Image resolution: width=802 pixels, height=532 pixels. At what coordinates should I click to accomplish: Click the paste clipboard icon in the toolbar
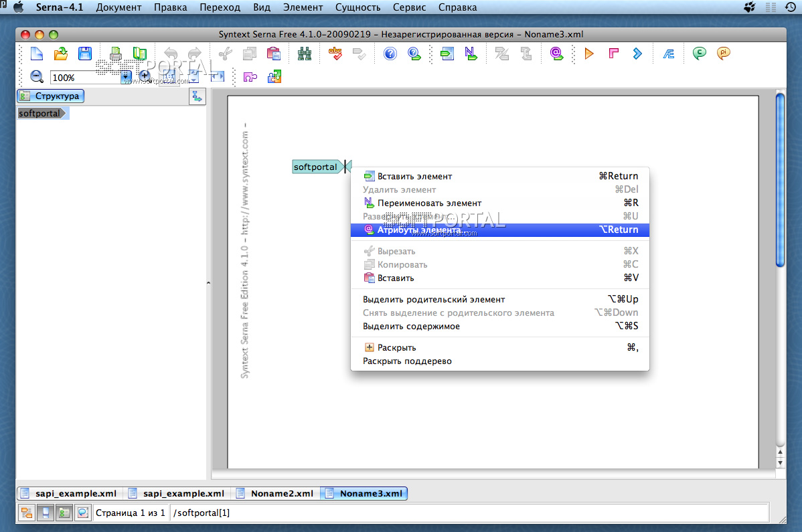[x=274, y=53]
